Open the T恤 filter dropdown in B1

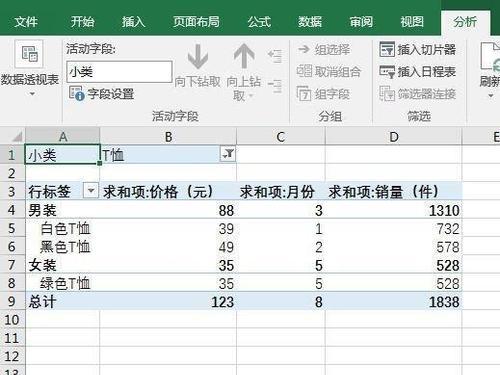[x=228, y=154]
